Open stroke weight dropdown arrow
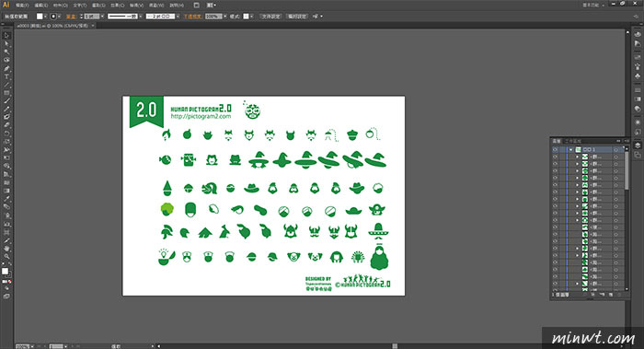Screen dimensions: 644x349 tap(102, 17)
